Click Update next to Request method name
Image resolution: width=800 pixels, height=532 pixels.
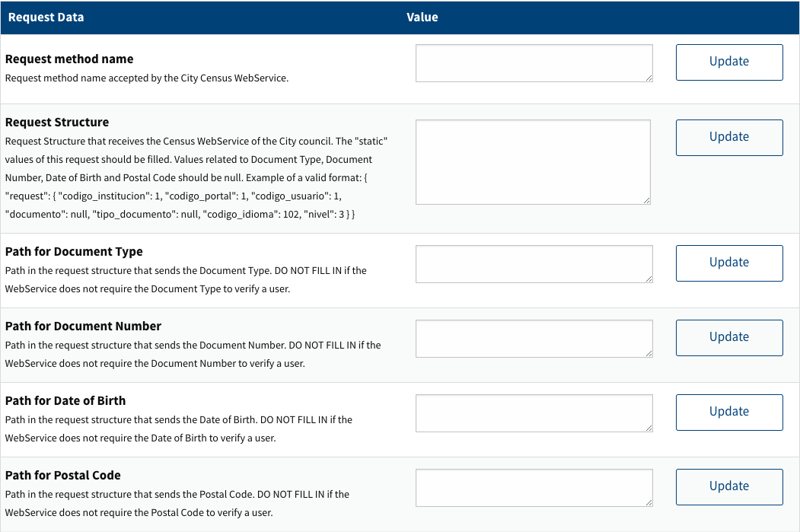pyautogui.click(x=728, y=62)
